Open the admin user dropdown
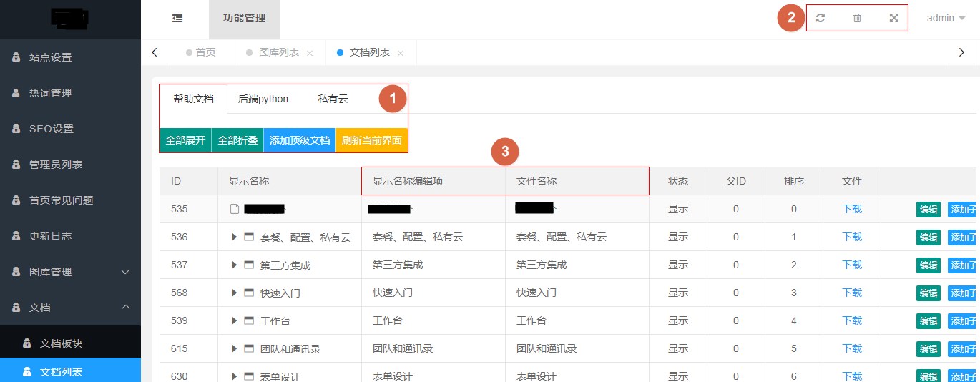Image resolution: width=980 pixels, height=382 pixels. pyautogui.click(x=946, y=19)
